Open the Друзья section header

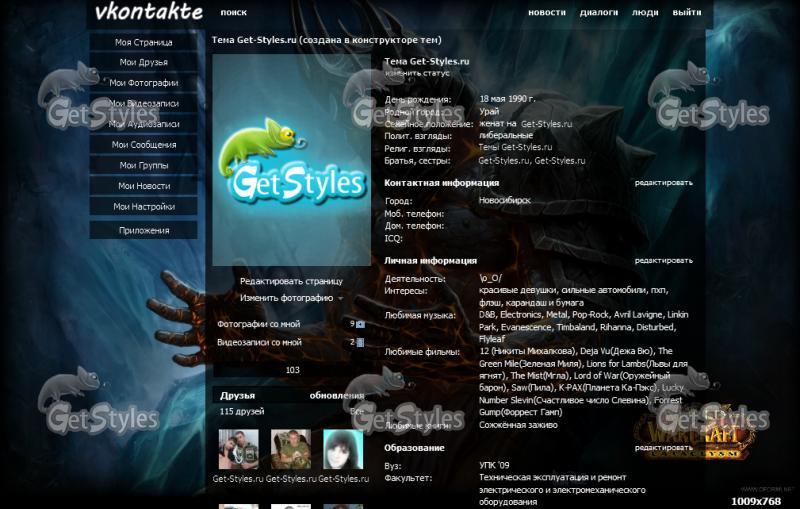pos(237,395)
